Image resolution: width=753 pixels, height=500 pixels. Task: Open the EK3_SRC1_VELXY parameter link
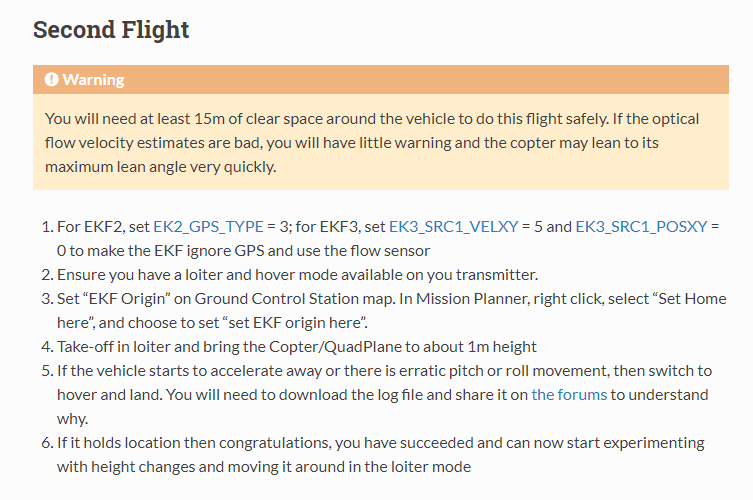click(453, 227)
